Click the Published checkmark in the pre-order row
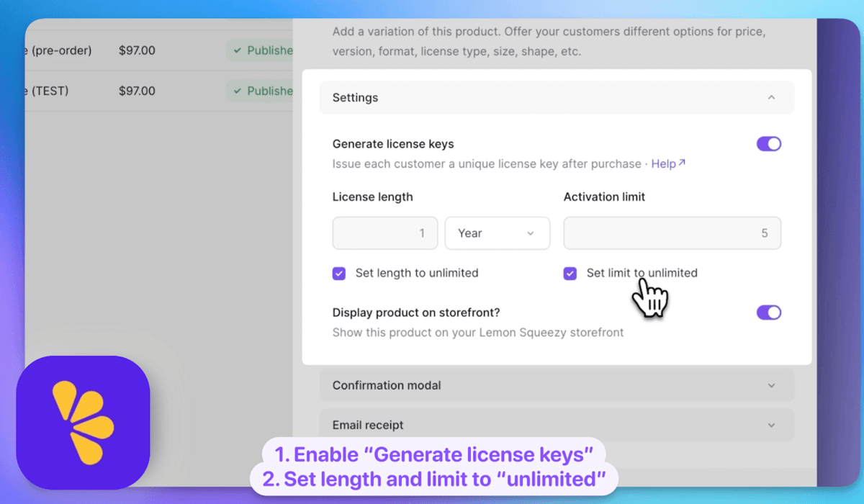864x504 pixels. [238, 51]
